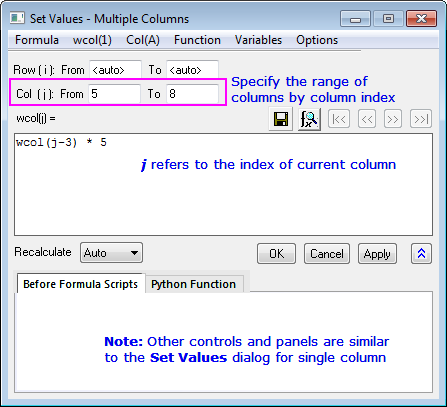Viewport: 447px width, 407px height.
Task: Go to next columns with >> button
Action: pyautogui.click(x=393, y=119)
